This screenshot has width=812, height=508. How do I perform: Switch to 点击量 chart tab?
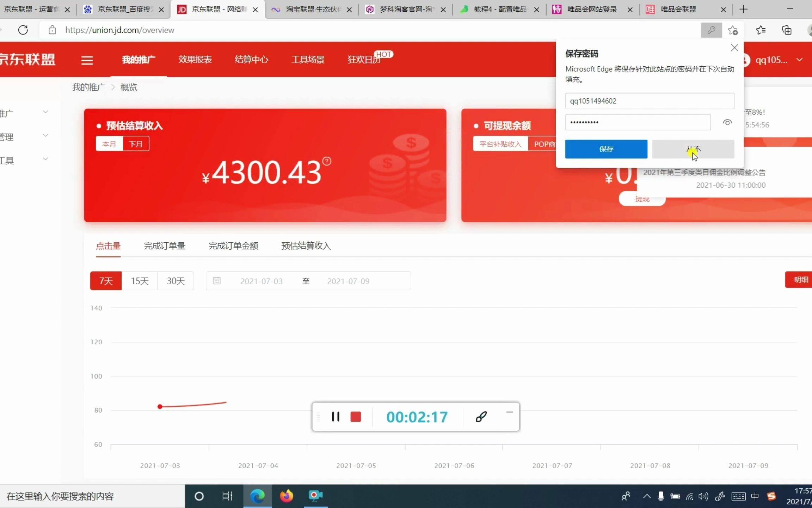[x=108, y=246]
